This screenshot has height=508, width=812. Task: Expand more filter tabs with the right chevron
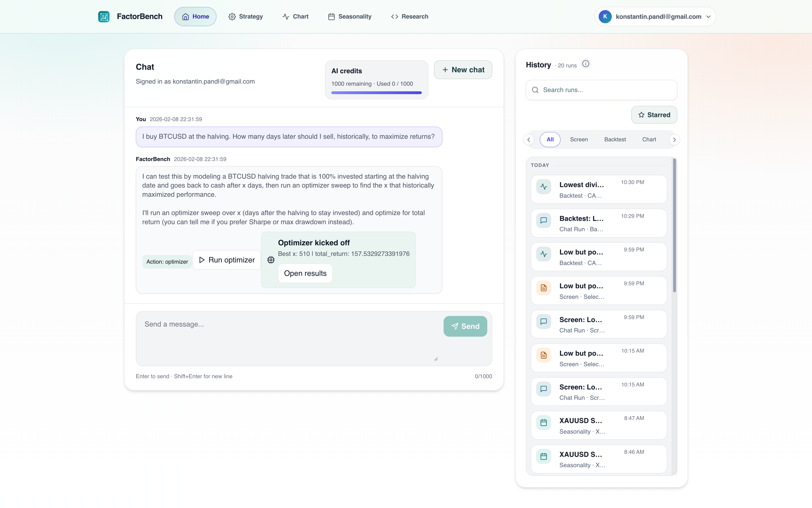click(674, 139)
